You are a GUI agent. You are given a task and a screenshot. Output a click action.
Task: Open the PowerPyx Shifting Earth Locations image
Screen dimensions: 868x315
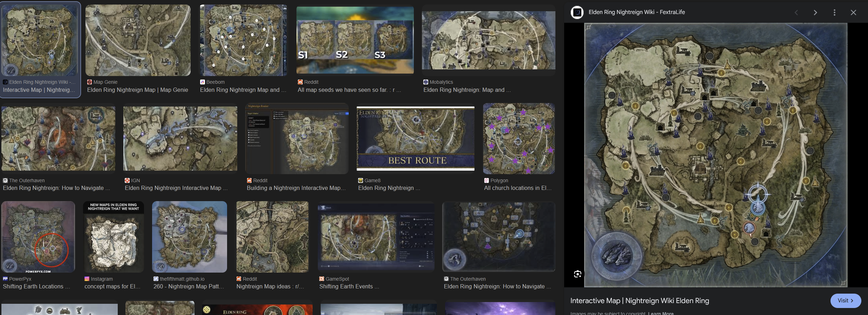point(38,237)
